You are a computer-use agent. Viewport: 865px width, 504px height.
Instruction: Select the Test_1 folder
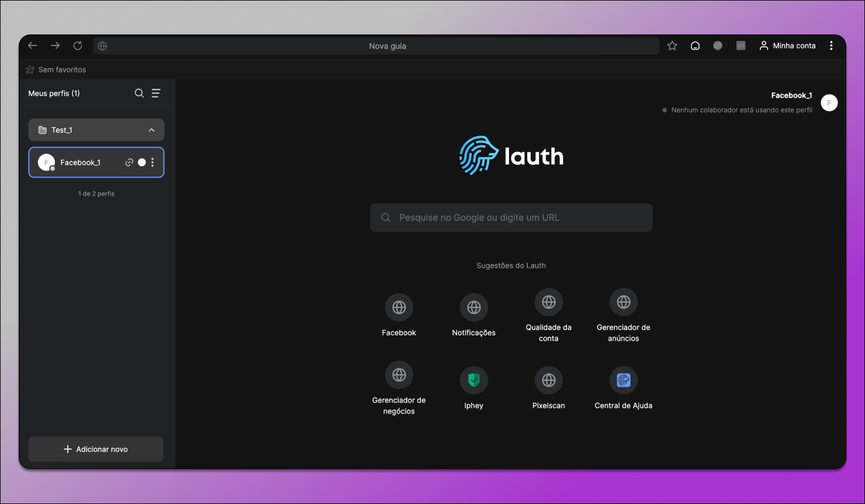[x=96, y=130]
